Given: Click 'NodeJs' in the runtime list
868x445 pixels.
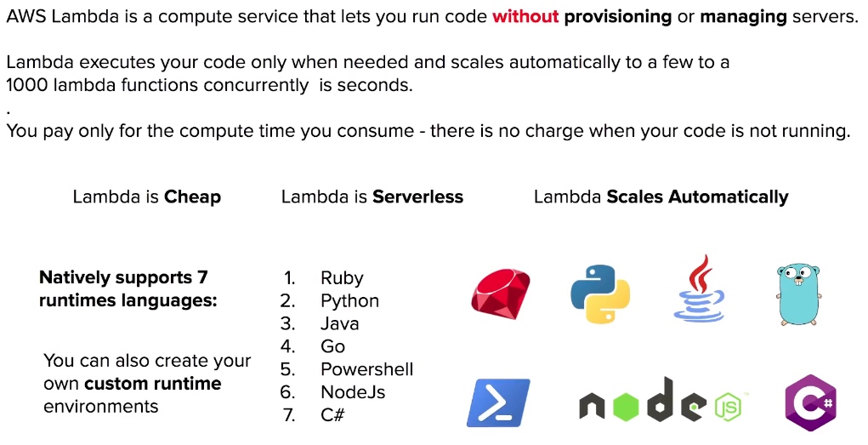Looking at the screenshot, I should tap(353, 391).
